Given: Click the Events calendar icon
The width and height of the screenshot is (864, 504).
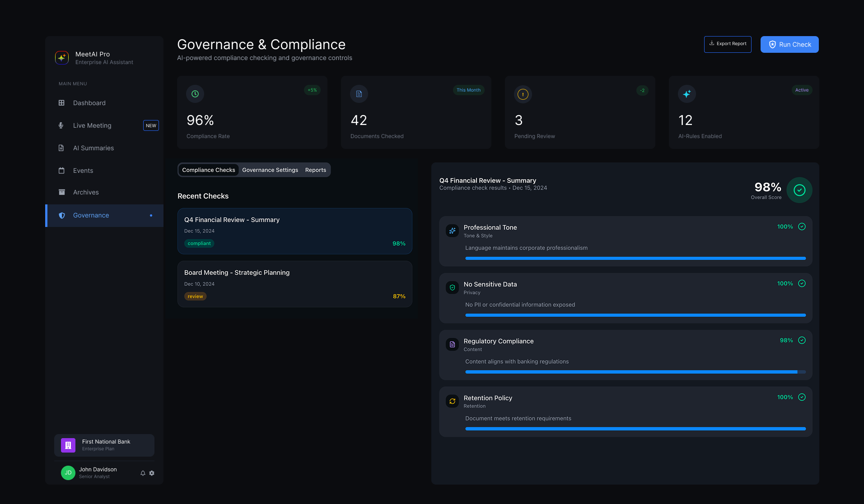Looking at the screenshot, I should coord(61,171).
